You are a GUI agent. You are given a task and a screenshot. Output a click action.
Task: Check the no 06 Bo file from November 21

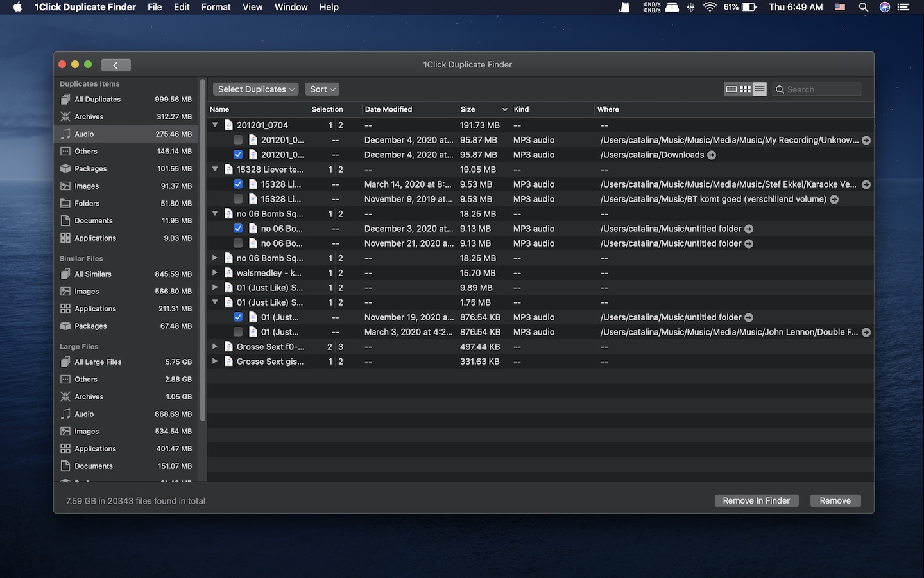[x=238, y=243]
